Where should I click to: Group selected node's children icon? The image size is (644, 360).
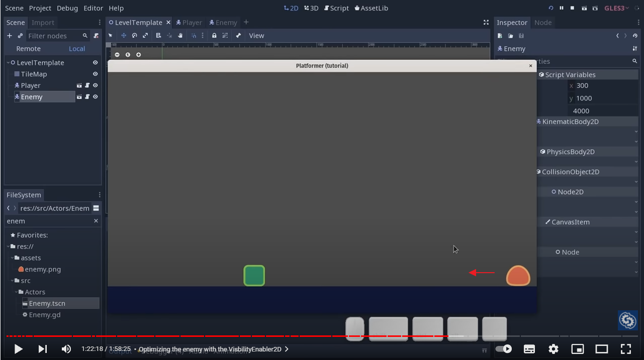pos(225,36)
